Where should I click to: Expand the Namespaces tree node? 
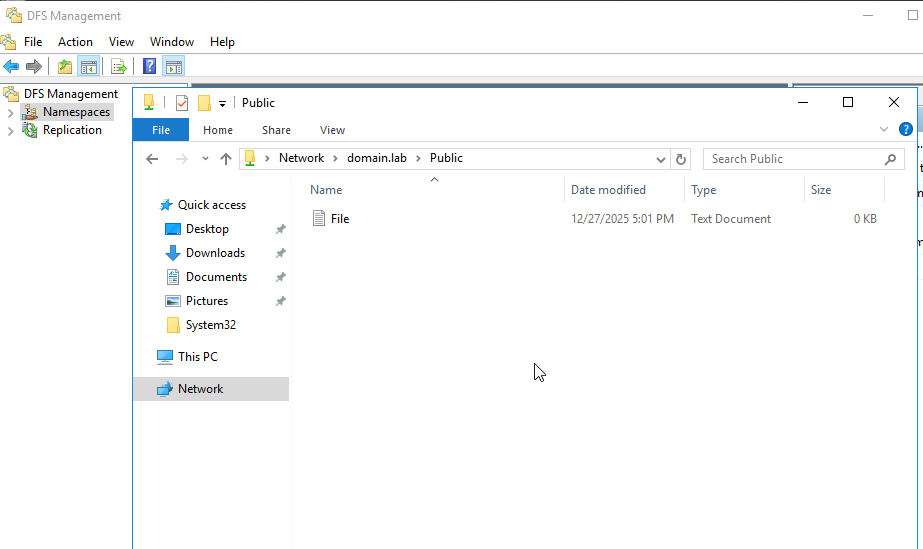tap(10, 112)
